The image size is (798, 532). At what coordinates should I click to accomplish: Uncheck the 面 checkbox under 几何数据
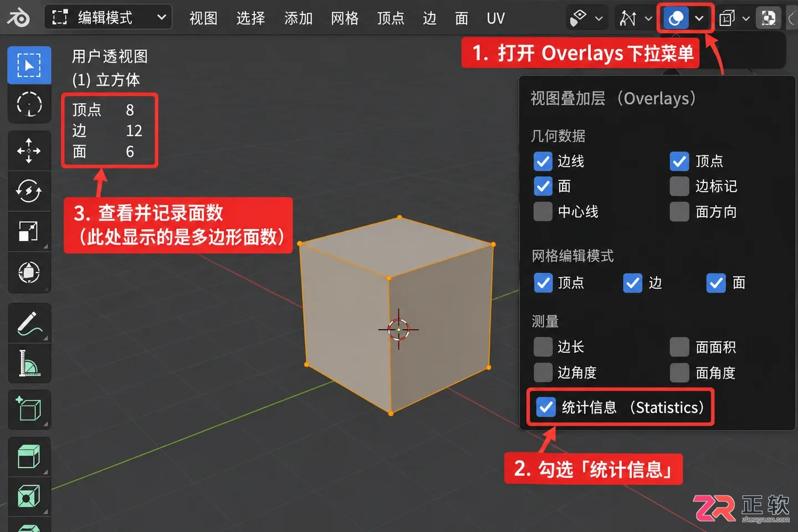point(543,186)
